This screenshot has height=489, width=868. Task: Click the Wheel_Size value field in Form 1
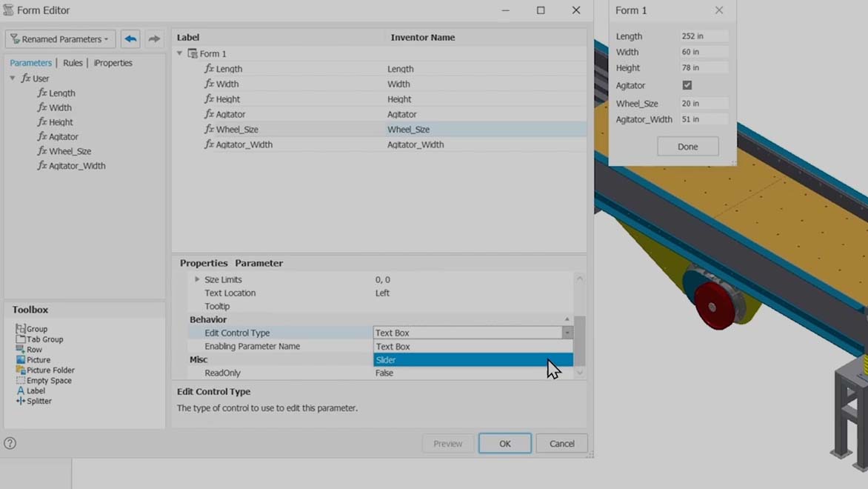point(704,104)
